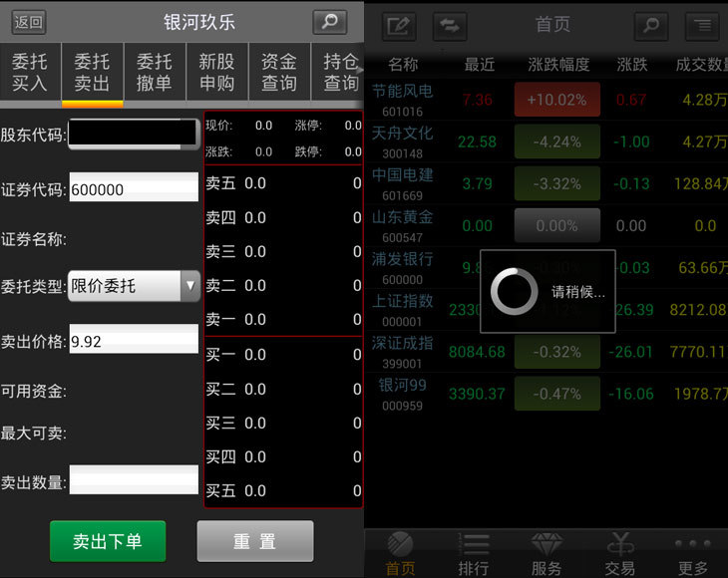Open the 中国电建 601669 stock row
The image size is (728, 578).
(x=546, y=183)
